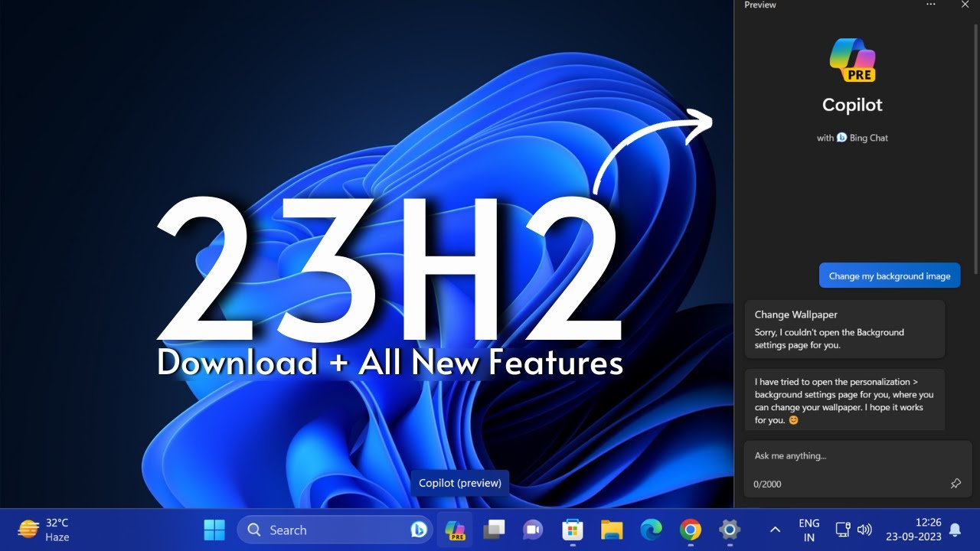Click the Preview label in Copilot
This screenshot has width=980, height=551.
click(760, 5)
